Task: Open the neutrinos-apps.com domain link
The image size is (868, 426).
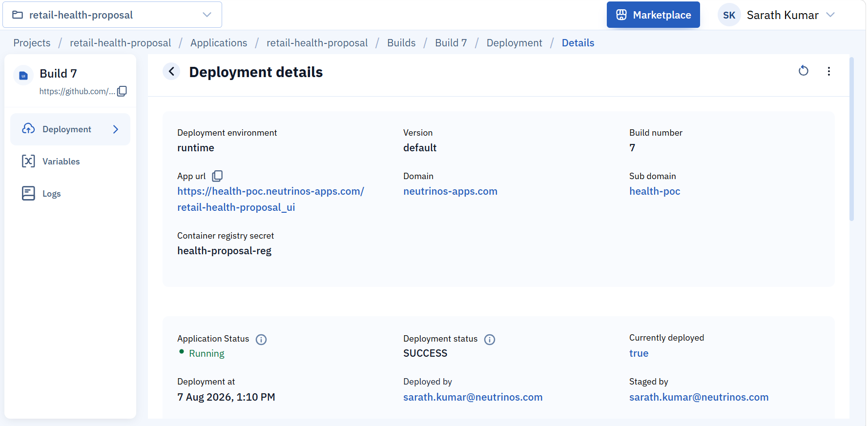Action: pyautogui.click(x=450, y=191)
